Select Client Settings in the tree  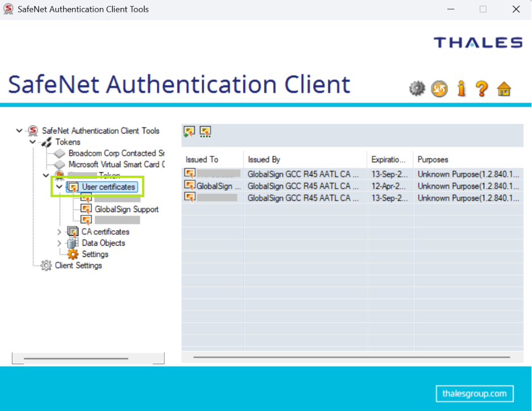(x=78, y=265)
